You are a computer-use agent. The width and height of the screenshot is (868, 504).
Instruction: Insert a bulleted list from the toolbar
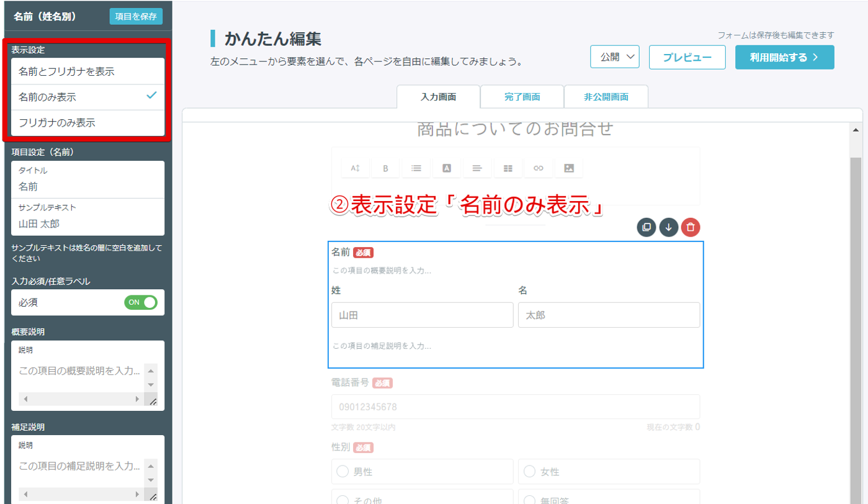click(416, 168)
